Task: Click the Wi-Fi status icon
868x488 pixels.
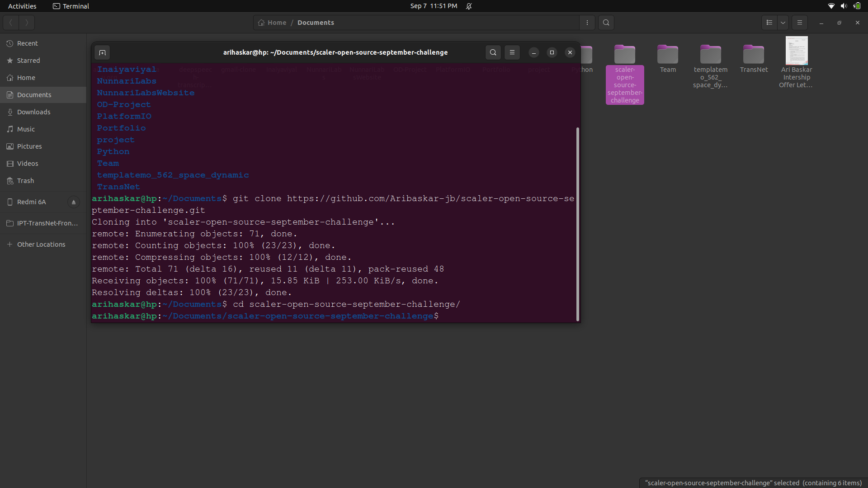Action: point(831,6)
